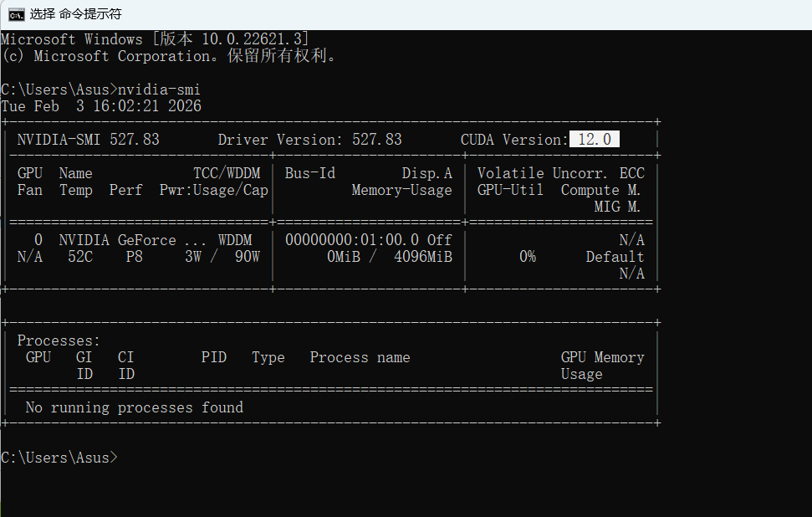Click the typed nvidia-smi command text
812x517 pixels.
[x=159, y=90]
